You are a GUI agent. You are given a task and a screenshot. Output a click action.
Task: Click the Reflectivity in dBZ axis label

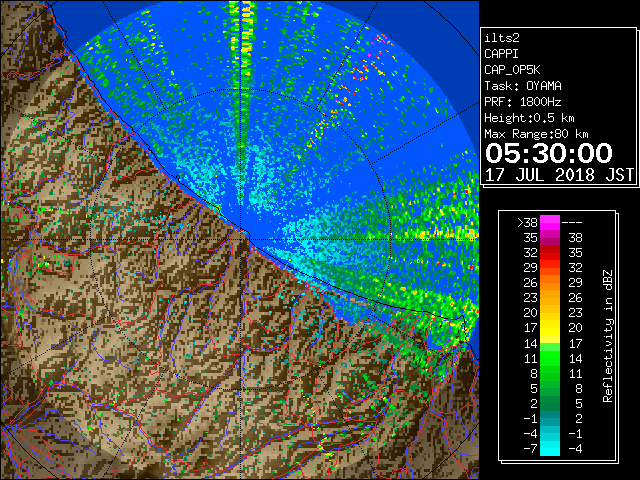coord(608,336)
